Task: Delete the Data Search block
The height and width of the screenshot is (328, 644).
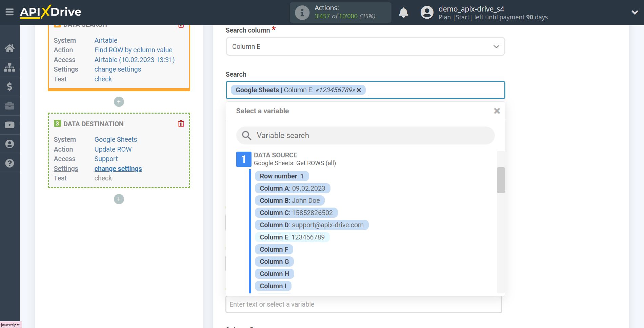Action: (181, 26)
